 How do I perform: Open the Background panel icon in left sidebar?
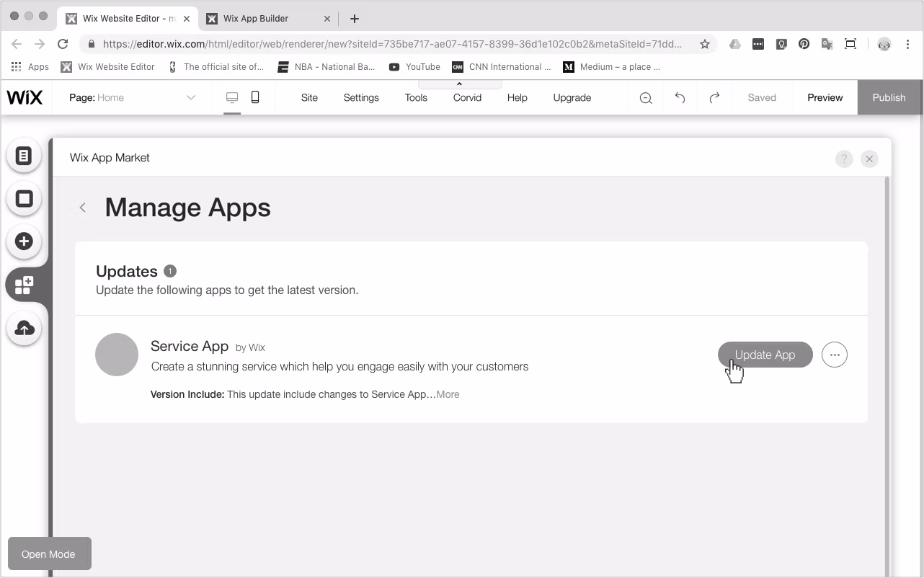pos(24,199)
